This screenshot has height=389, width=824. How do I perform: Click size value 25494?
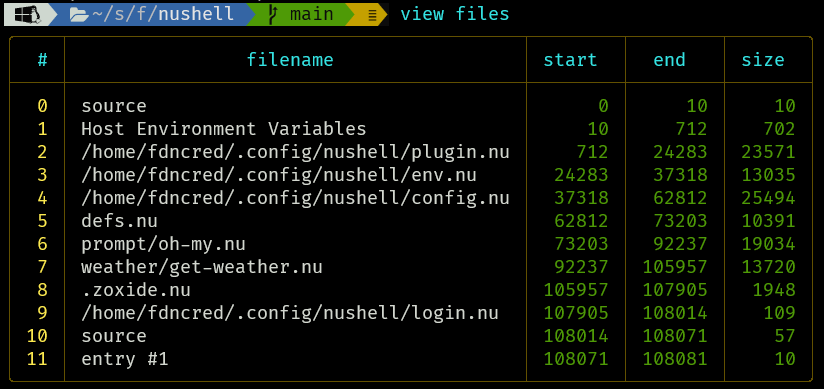click(x=768, y=198)
